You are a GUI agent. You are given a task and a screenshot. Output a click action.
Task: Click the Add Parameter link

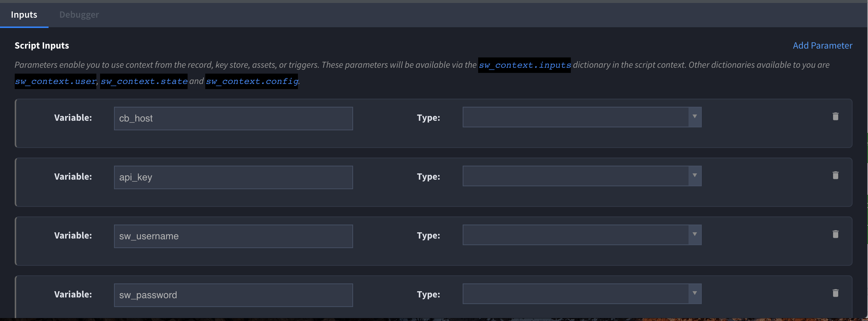click(822, 45)
